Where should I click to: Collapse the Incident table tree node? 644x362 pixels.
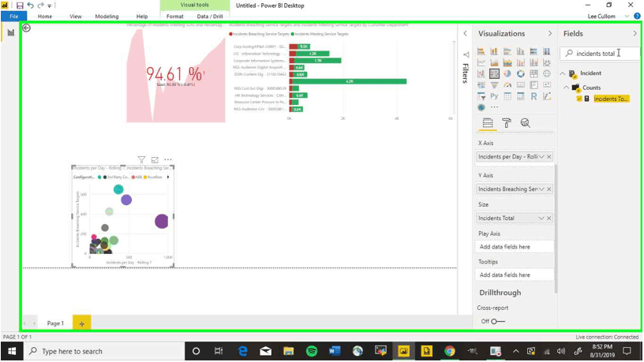click(563, 73)
